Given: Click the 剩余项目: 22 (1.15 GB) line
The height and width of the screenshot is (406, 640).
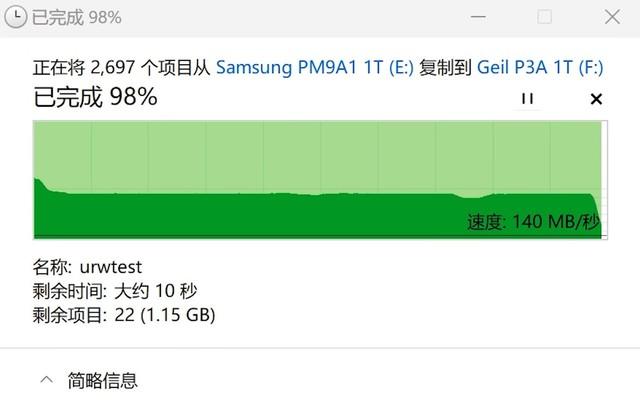Looking at the screenshot, I should coord(124,315).
